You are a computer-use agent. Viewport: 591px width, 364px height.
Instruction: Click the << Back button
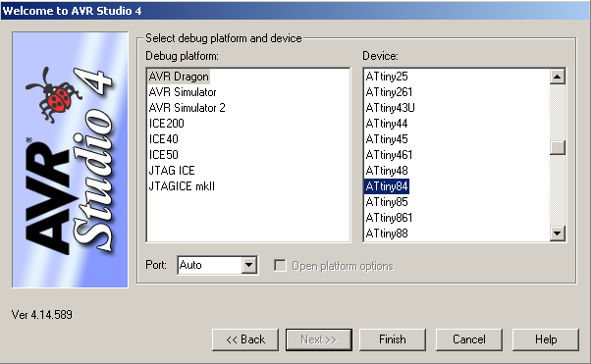click(x=245, y=339)
